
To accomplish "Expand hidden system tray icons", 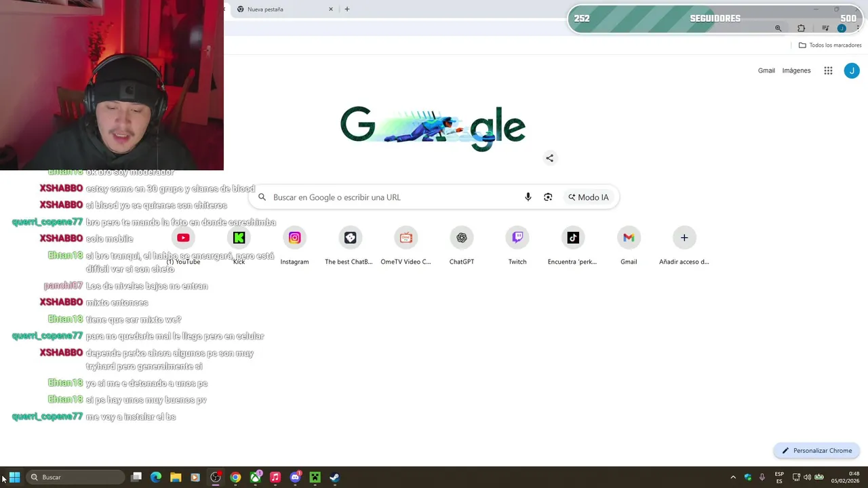I will pos(733,477).
